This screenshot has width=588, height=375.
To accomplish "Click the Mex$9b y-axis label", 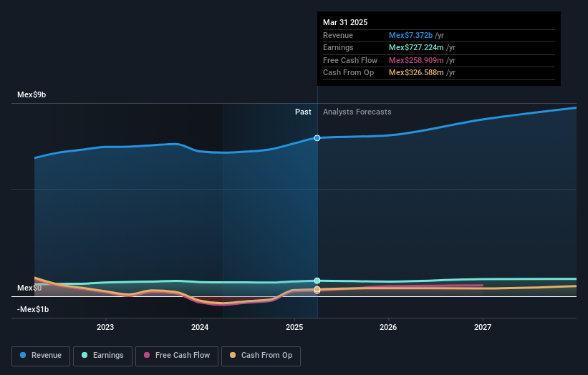I will tap(32, 94).
